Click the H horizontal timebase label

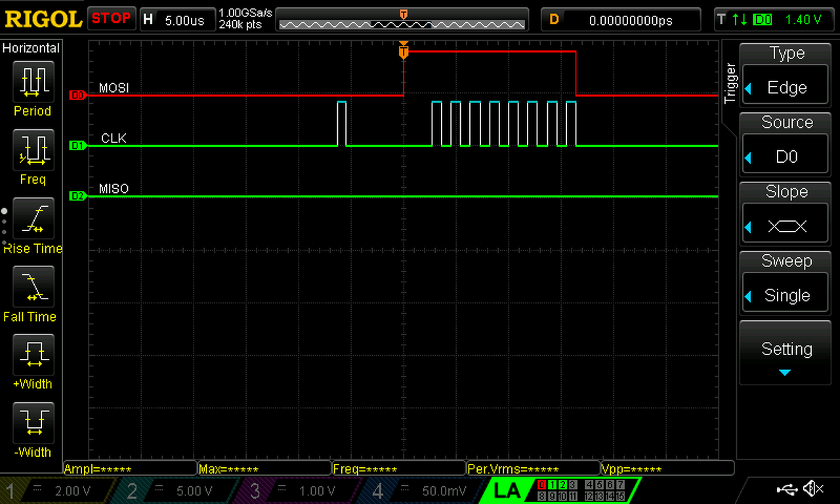click(x=148, y=20)
